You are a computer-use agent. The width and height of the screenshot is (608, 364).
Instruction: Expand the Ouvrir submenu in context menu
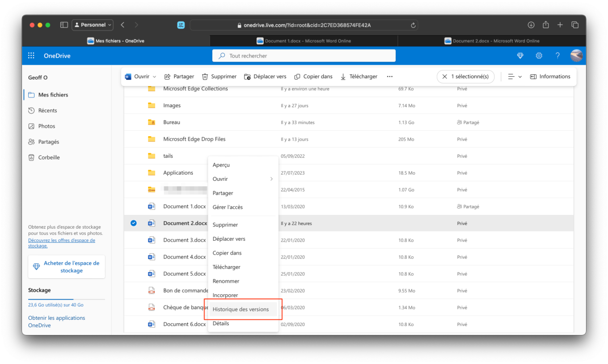(x=271, y=179)
